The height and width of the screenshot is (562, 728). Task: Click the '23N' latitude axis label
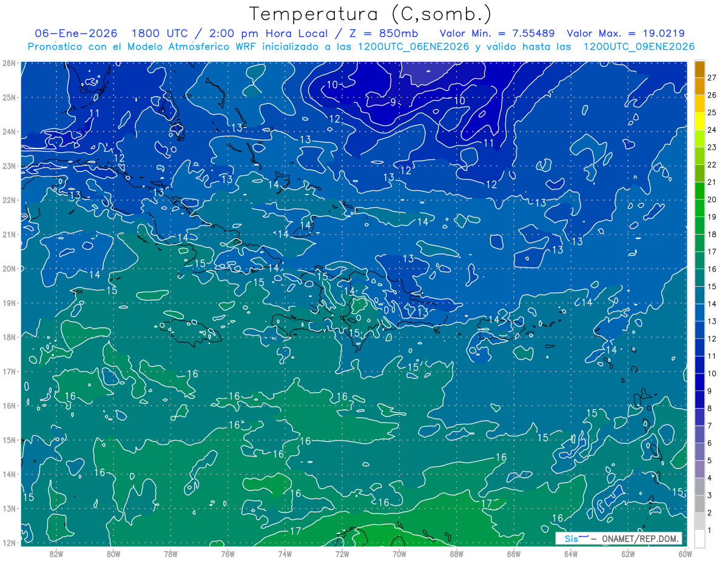8,166
